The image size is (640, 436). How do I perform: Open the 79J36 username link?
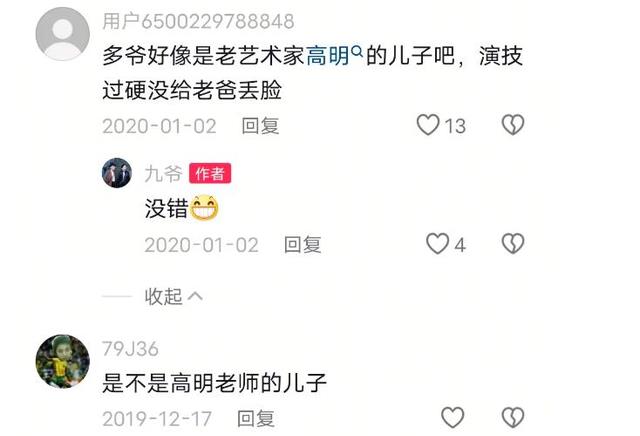click(x=130, y=349)
